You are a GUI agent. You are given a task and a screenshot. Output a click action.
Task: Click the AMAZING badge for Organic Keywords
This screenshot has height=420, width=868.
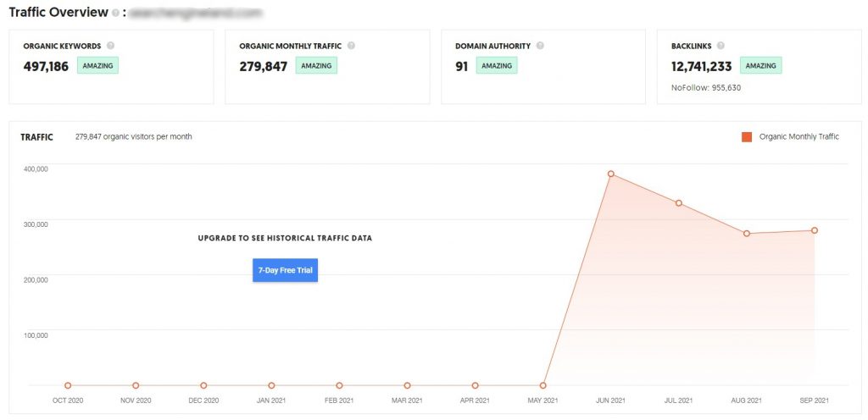coord(98,66)
